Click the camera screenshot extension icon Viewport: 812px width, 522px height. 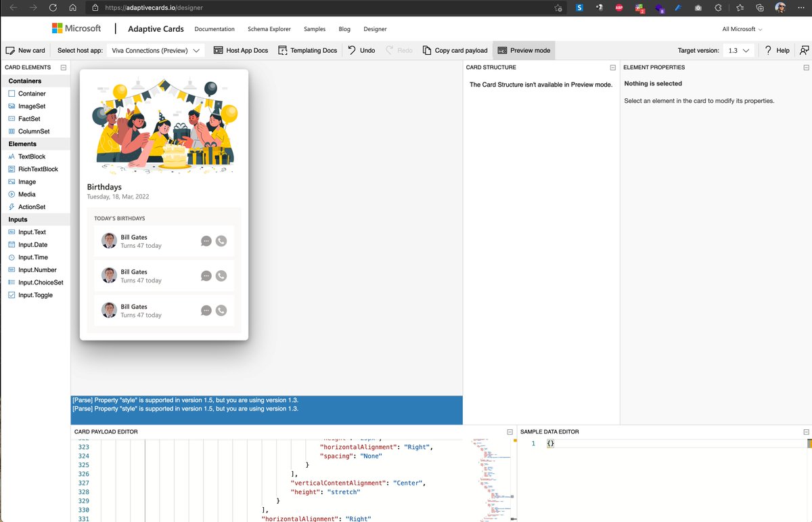(698, 8)
